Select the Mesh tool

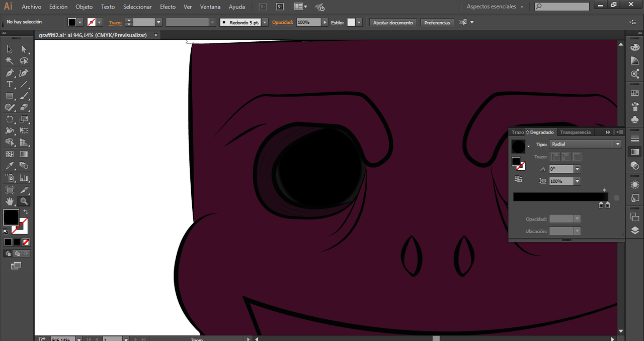click(x=10, y=154)
